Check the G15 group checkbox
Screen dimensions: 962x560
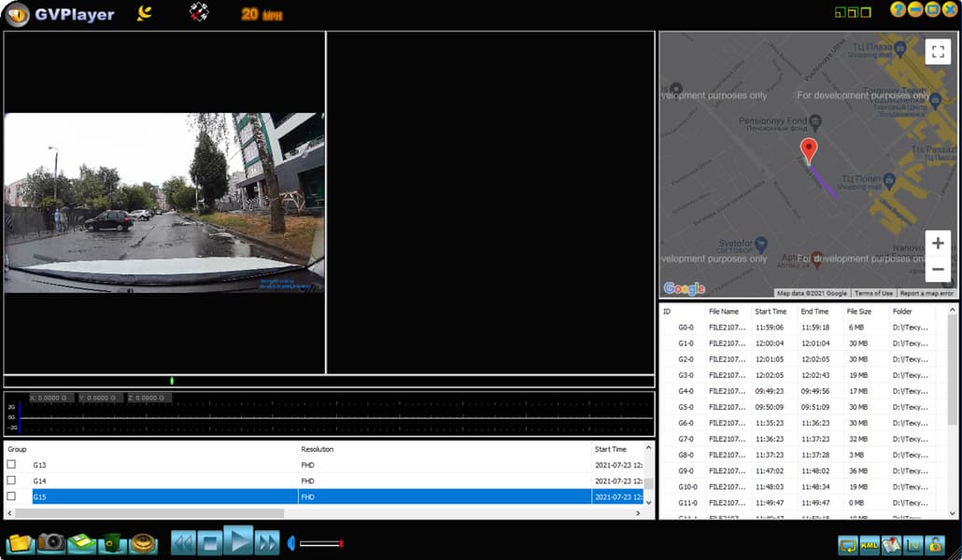point(11,497)
